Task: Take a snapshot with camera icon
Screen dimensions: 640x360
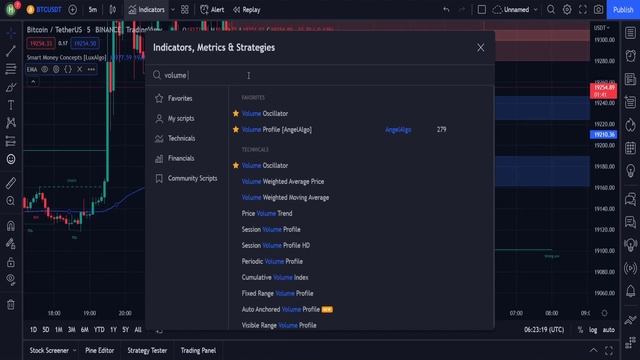Action: click(598, 10)
